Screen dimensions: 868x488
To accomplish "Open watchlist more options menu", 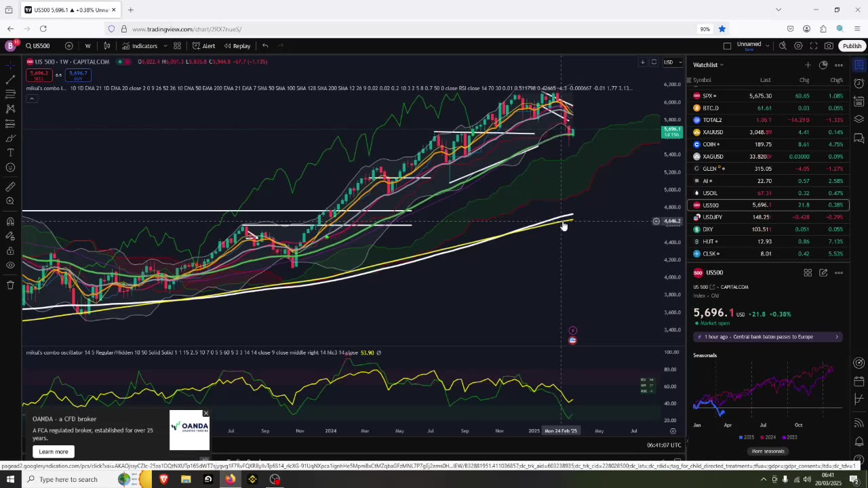I will (839, 65).
